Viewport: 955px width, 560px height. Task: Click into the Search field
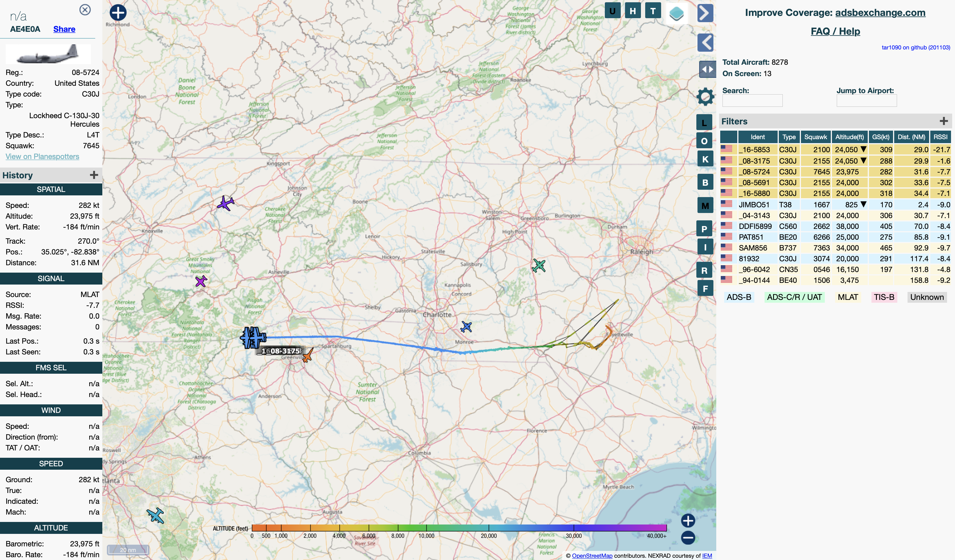752,100
